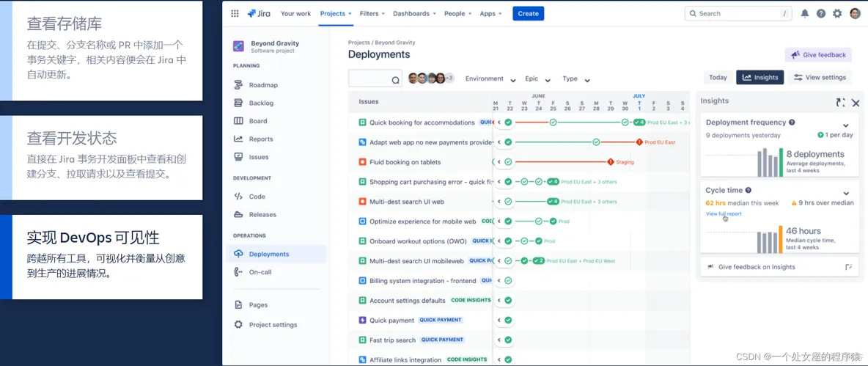Open View settings
The height and width of the screenshot is (366, 868).
click(x=820, y=78)
